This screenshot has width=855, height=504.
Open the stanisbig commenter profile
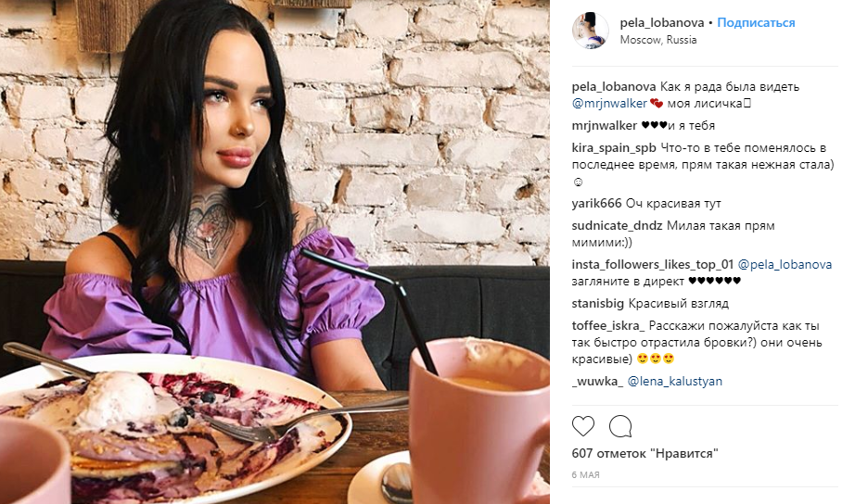(x=598, y=304)
